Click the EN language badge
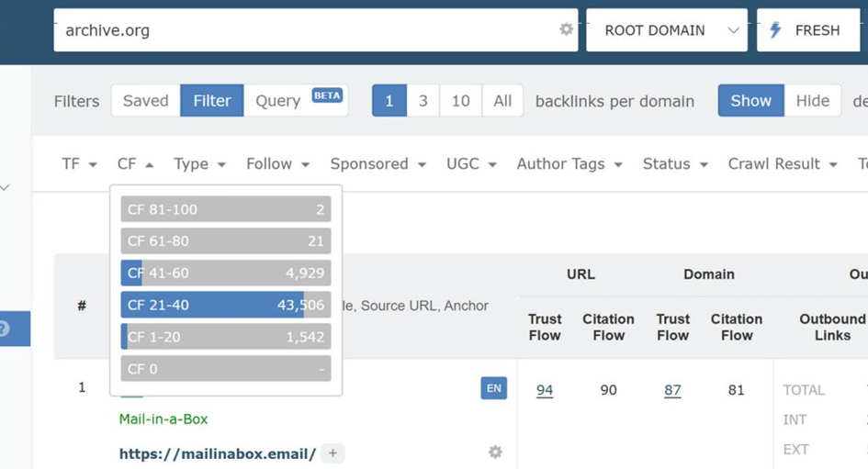868x469 pixels. pos(494,388)
